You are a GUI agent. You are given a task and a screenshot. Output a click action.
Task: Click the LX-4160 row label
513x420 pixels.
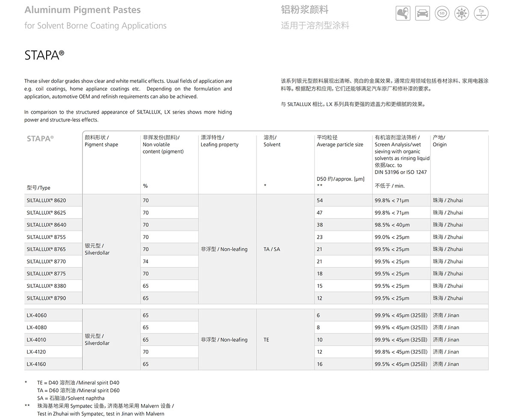pos(37,364)
